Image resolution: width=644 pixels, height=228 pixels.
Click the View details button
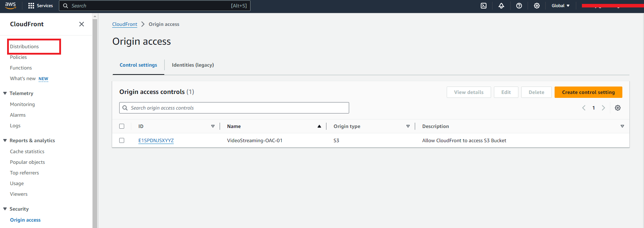[x=469, y=92]
